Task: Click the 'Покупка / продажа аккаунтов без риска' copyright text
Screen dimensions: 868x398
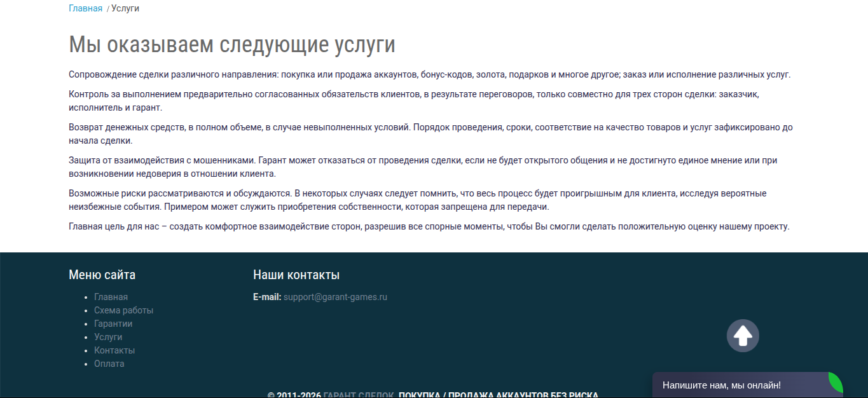Action: (498, 395)
